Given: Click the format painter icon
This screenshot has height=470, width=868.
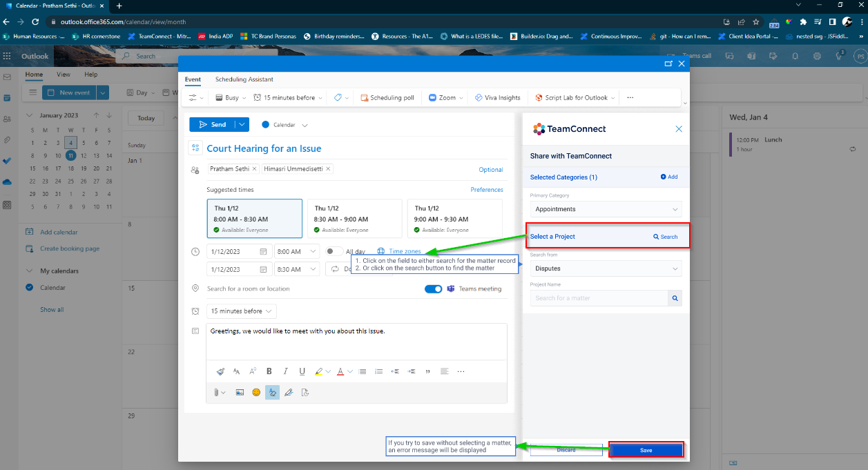Looking at the screenshot, I should [x=220, y=371].
